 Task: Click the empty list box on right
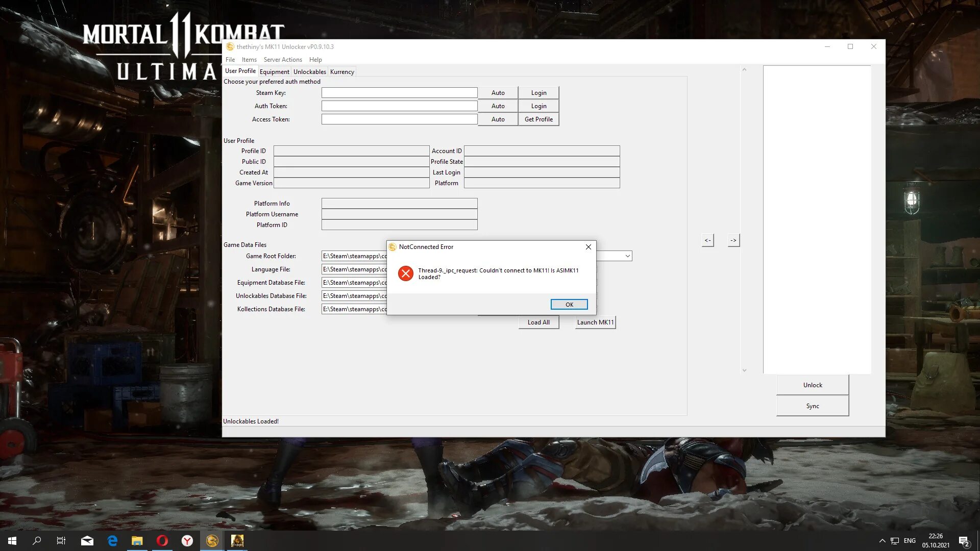tap(817, 219)
